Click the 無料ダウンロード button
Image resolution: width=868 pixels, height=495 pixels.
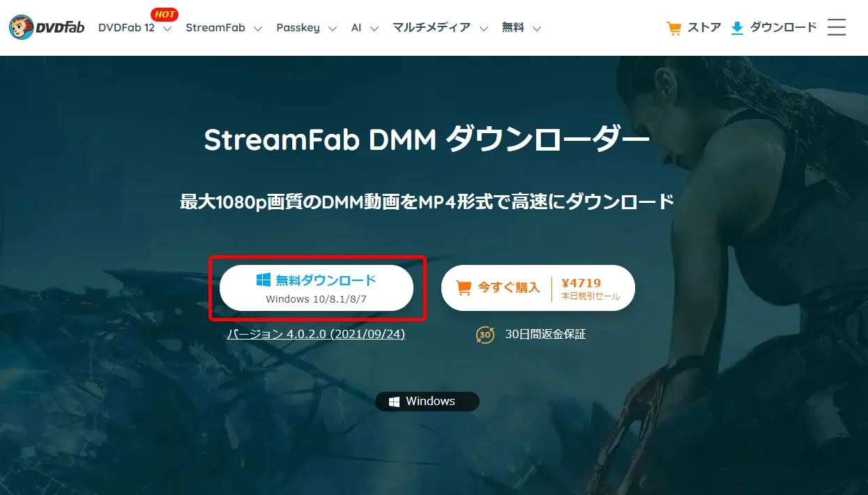[317, 288]
